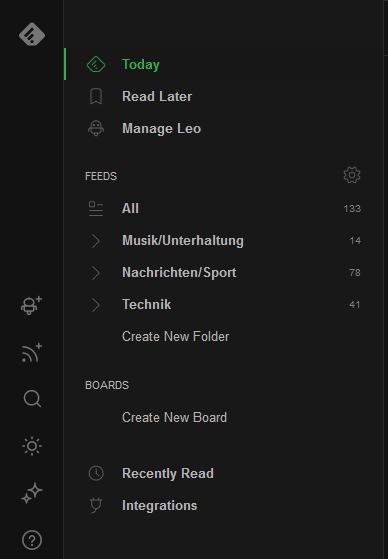Viewport: 388px width, 559px height.
Task: Click the sparkles upgrade icon
Action: (x=32, y=493)
